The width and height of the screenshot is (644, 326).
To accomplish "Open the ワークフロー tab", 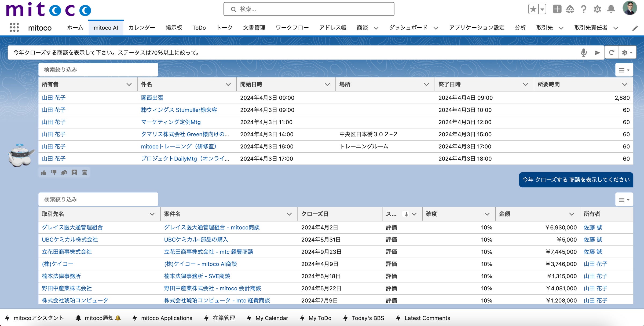I will 292,28.
